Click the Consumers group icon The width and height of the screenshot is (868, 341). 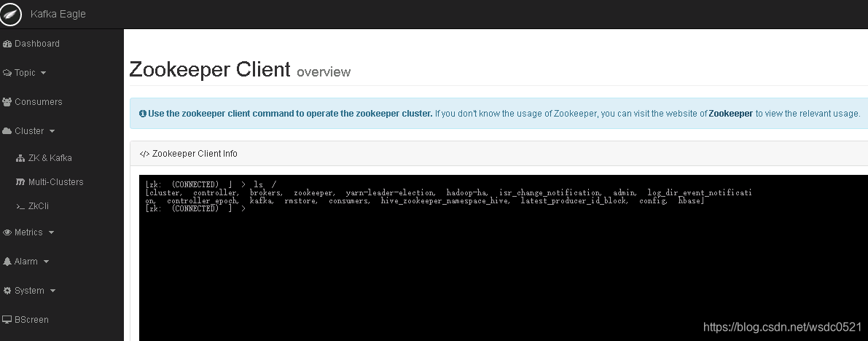pos(7,102)
